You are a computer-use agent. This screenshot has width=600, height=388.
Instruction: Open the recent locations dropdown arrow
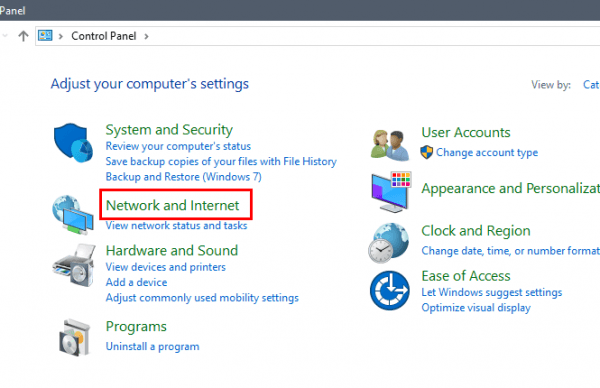tap(5, 36)
